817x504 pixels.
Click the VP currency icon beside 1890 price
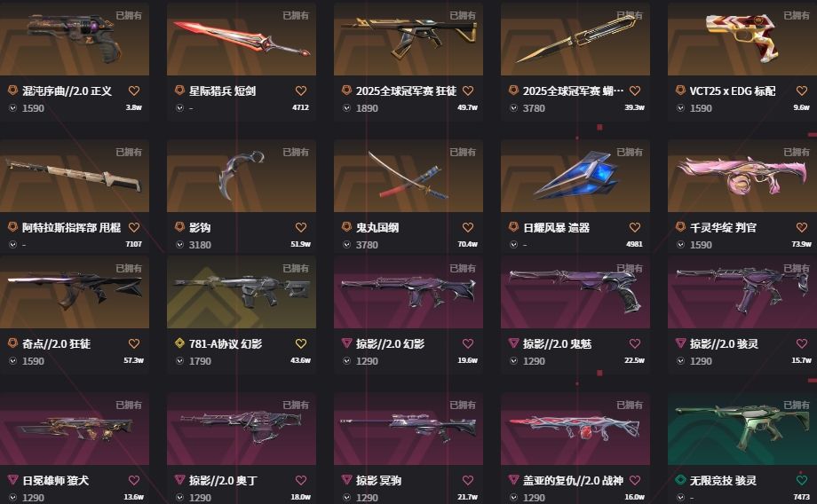[346, 107]
